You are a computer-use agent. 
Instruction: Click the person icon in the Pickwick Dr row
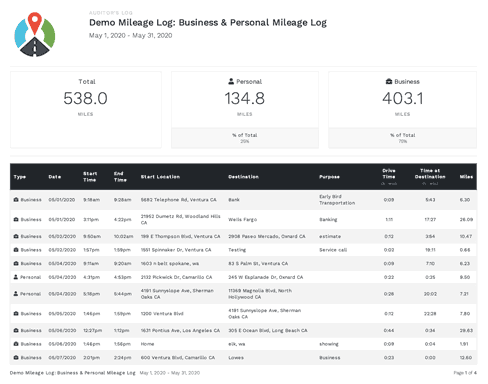16,277
